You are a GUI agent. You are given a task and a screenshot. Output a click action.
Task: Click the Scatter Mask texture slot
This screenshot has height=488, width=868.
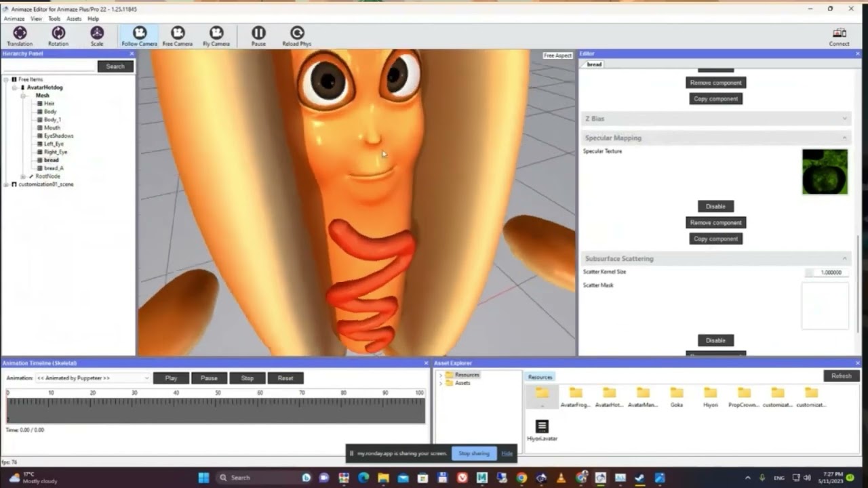[825, 306]
